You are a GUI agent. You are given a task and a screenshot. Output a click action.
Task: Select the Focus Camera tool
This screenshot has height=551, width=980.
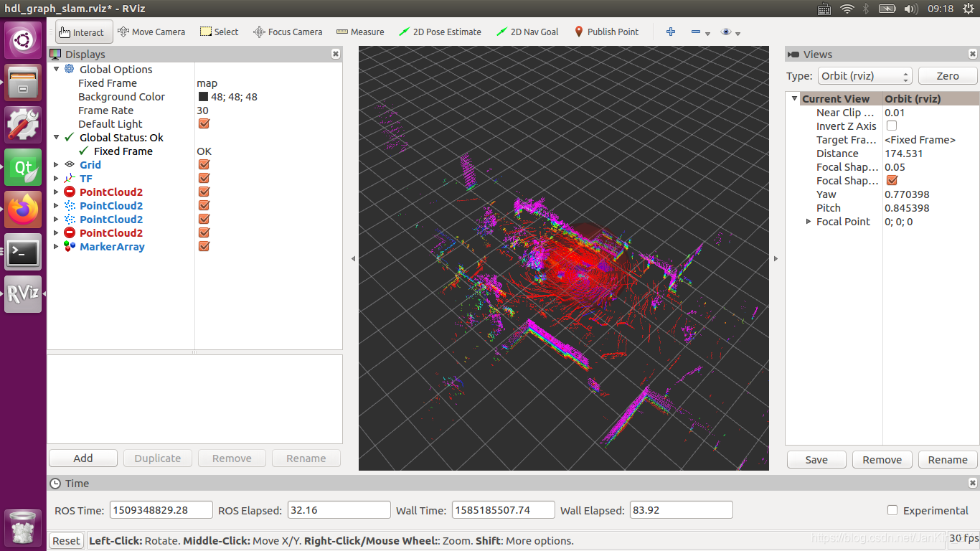coord(288,32)
